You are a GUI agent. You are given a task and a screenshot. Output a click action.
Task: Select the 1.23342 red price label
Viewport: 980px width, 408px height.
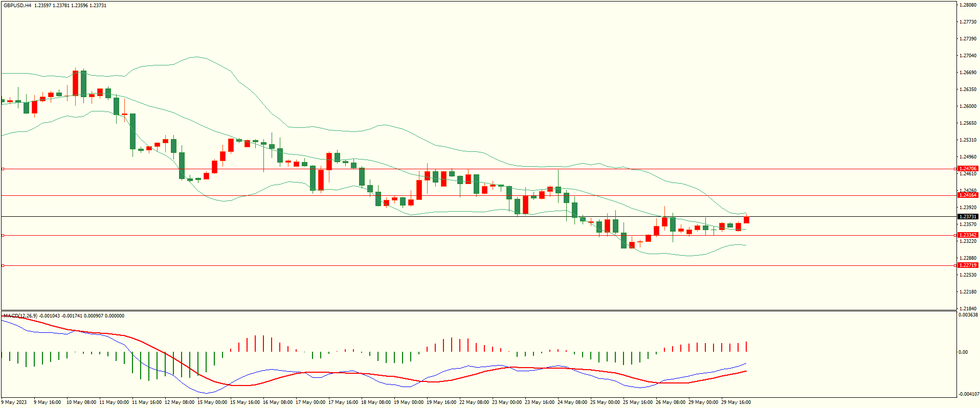[968, 235]
